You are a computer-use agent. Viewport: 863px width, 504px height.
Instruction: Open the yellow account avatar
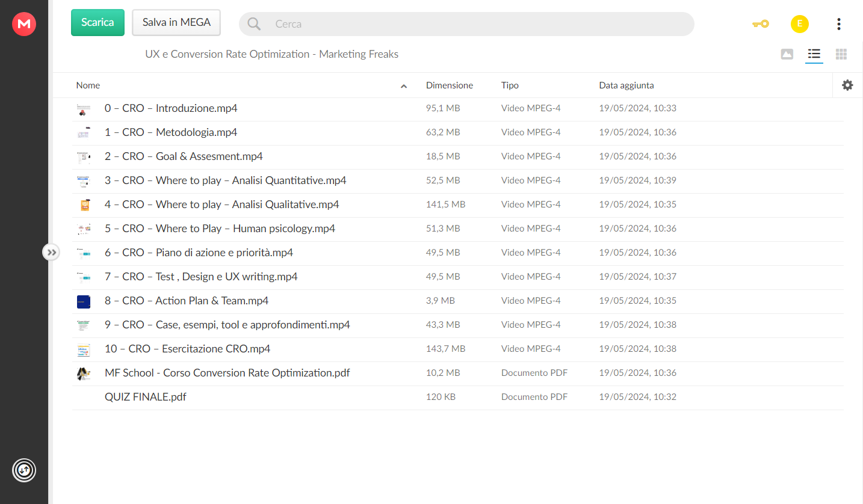(799, 24)
